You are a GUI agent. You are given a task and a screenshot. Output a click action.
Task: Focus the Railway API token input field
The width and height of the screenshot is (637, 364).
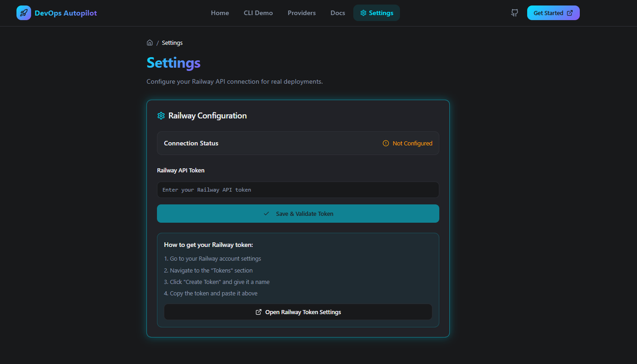click(x=298, y=190)
